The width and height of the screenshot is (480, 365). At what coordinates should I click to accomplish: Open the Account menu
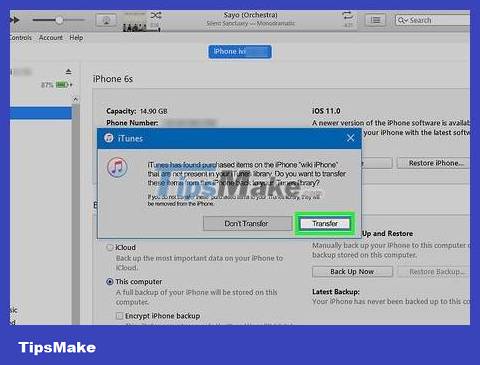coord(51,38)
